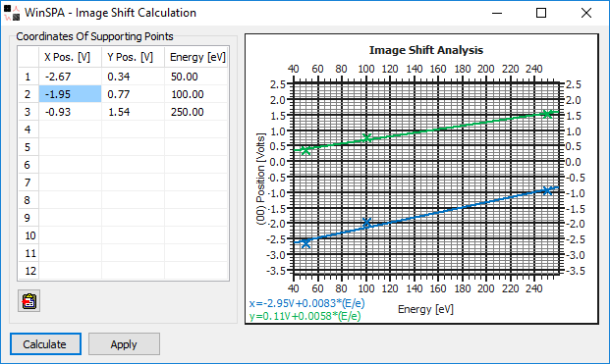610x364 pixels.
Task: Click blue data marker at 100 eV
Action: [x=366, y=223]
